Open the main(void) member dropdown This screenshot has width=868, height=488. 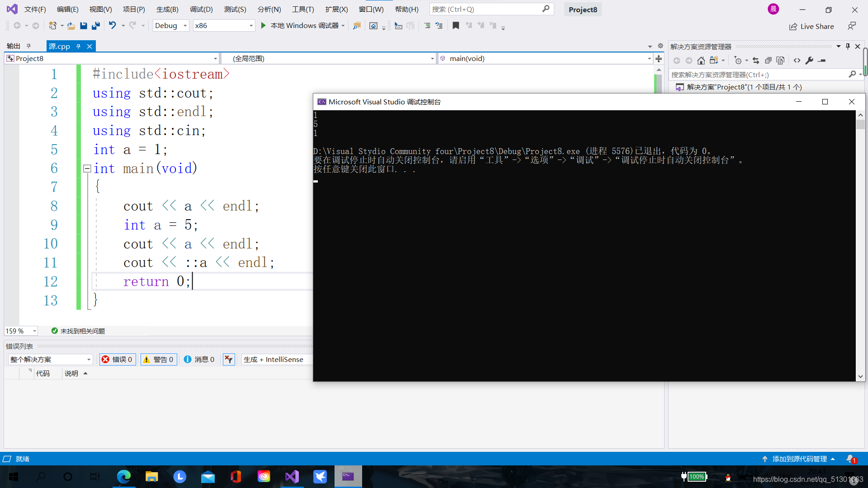click(546, 59)
